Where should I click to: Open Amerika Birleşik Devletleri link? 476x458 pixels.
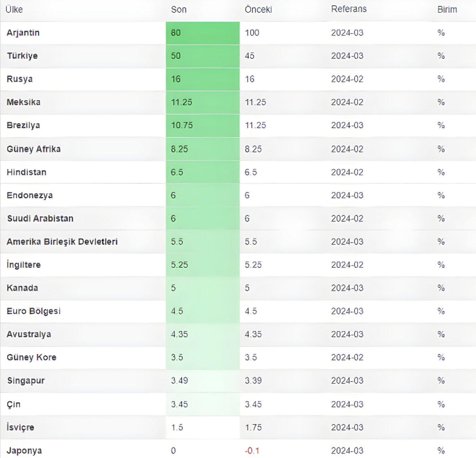pos(62,241)
